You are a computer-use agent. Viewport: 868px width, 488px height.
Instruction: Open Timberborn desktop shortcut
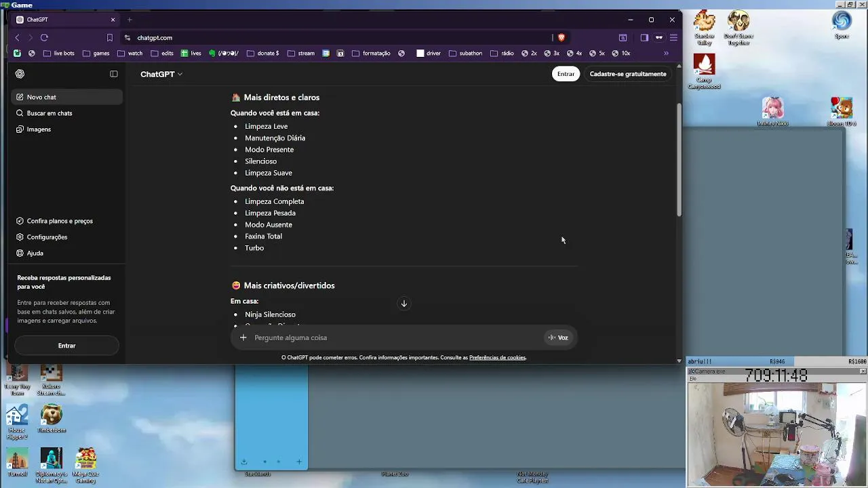(52, 419)
